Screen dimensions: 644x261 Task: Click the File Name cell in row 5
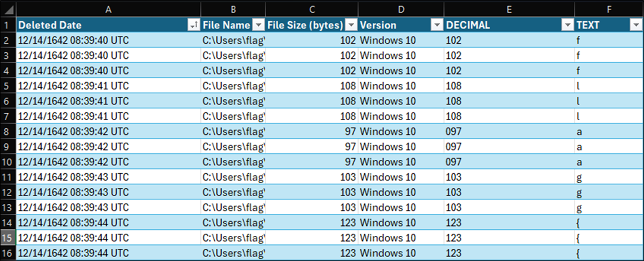[x=233, y=86]
